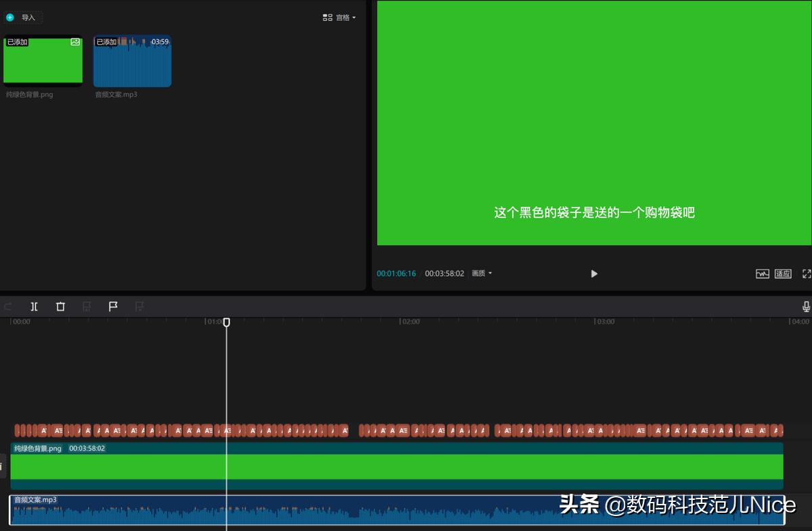Play the preview with the play button

coord(593,273)
